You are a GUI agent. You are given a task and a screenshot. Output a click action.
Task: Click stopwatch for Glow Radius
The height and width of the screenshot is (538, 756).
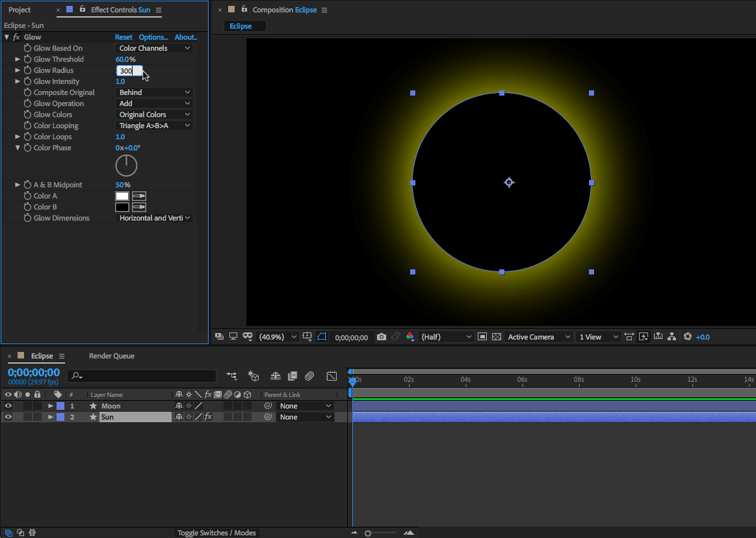point(27,70)
